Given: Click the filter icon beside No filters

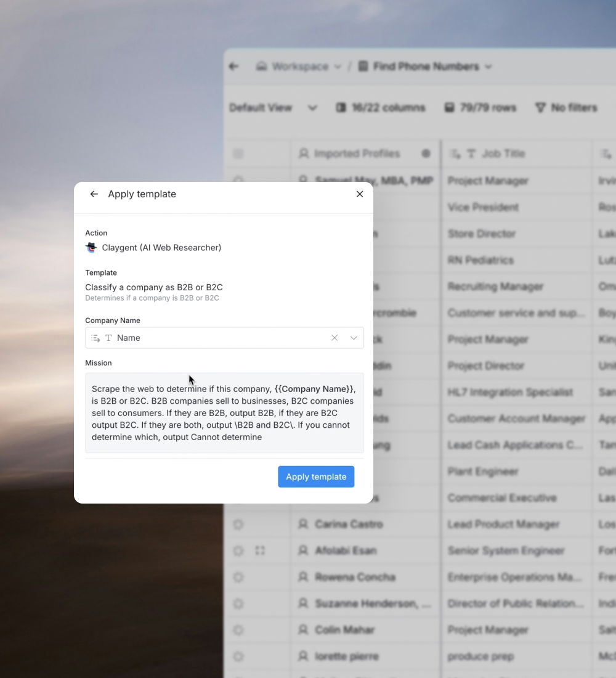Looking at the screenshot, I should coord(540,107).
